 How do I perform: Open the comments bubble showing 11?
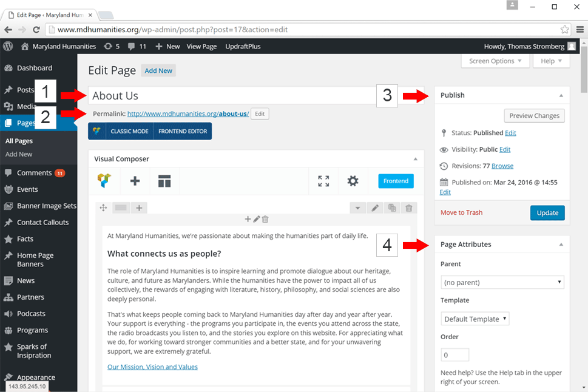[137, 46]
